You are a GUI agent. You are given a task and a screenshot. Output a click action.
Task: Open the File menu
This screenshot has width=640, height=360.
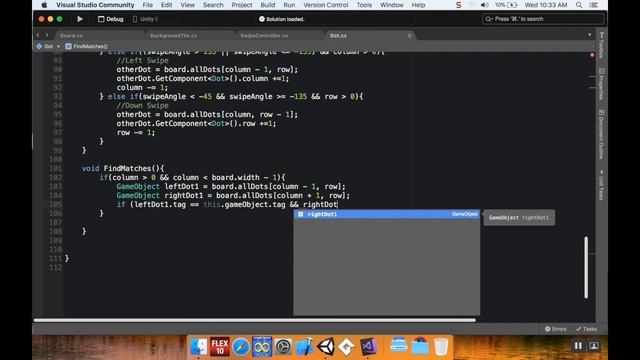148,5
